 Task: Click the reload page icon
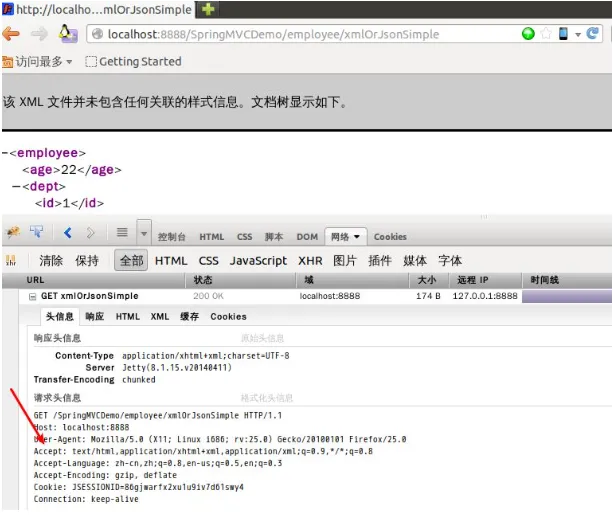tap(593, 34)
